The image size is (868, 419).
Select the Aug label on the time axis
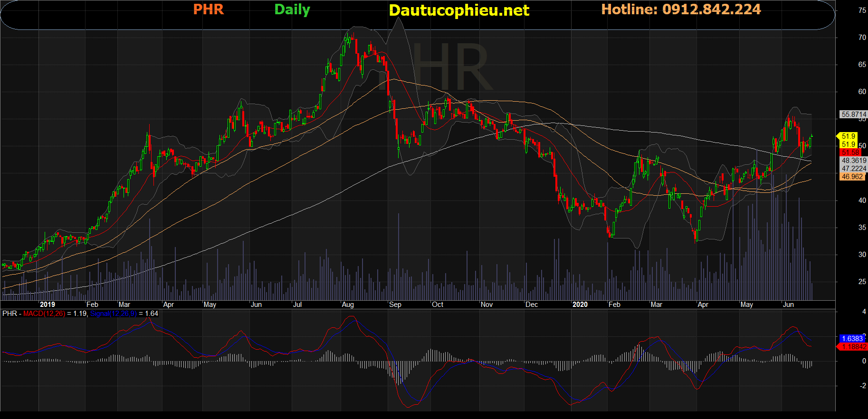pyautogui.click(x=348, y=305)
